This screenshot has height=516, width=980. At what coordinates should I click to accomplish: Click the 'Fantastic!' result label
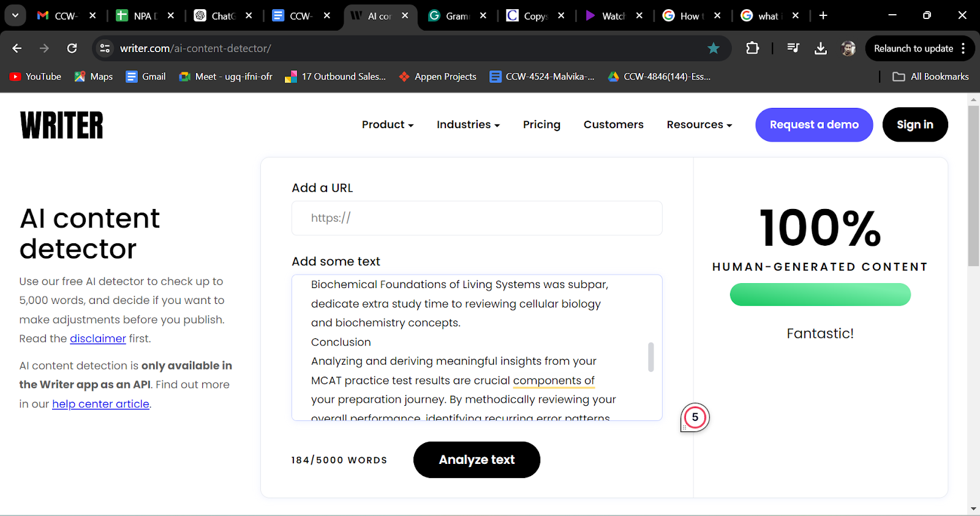pos(820,333)
